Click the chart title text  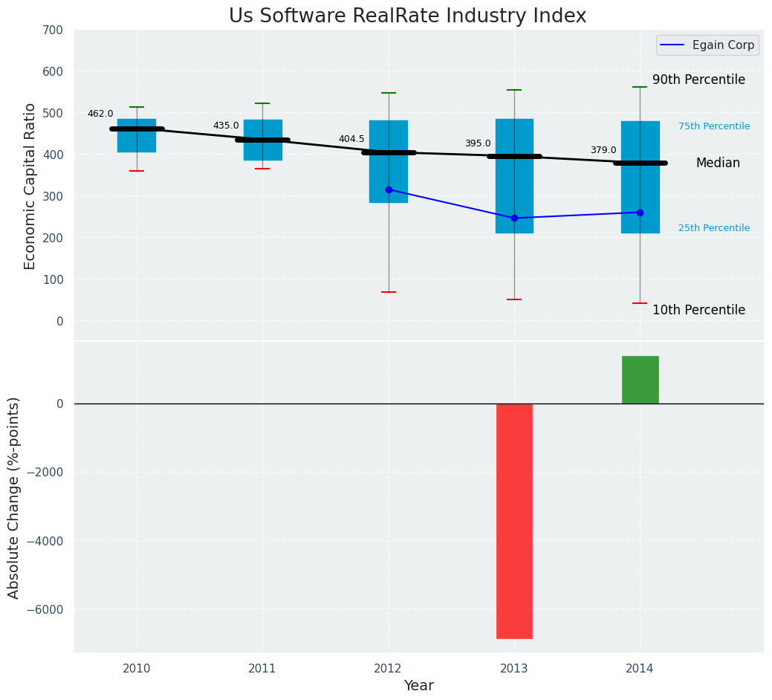pyautogui.click(x=407, y=16)
